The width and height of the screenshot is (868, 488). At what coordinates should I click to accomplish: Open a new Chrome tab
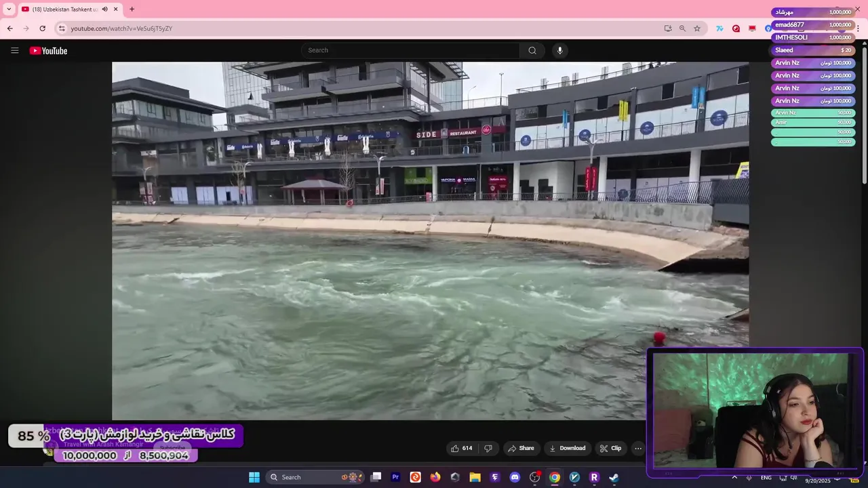132,9
